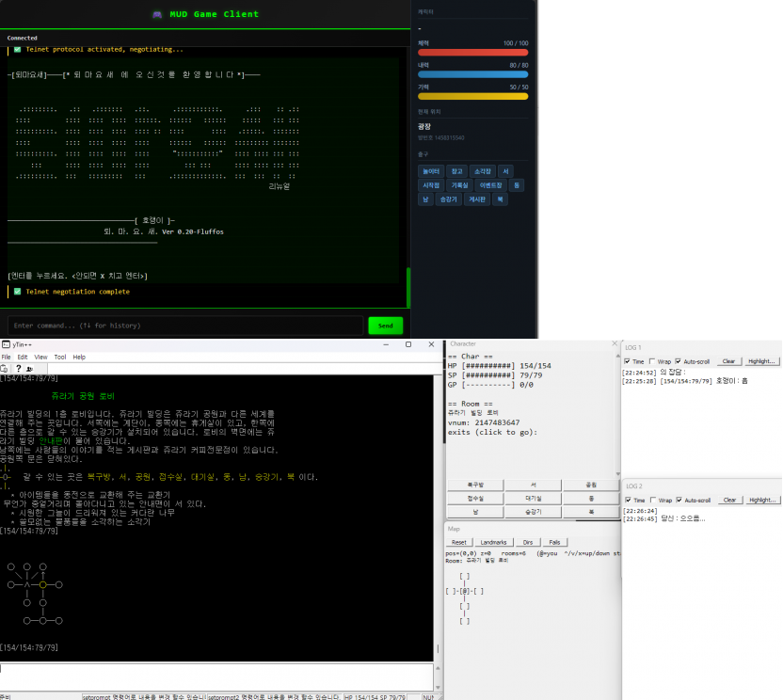Click the paste clipboard icon in yTin++ toolbar
Screen dimensions: 783x700
pyautogui.click(x=4, y=369)
